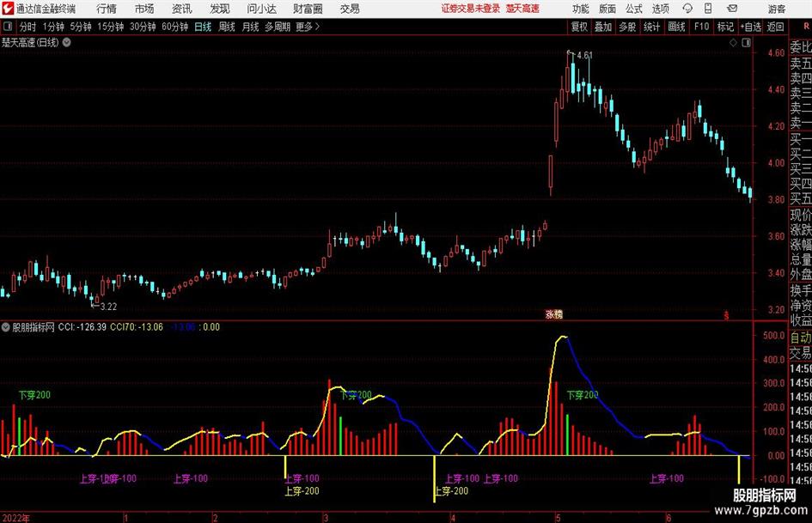The width and height of the screenshot is (812, 523).
Task: Toggle right panel icon beside the diamond
Action: coord(746,43)
